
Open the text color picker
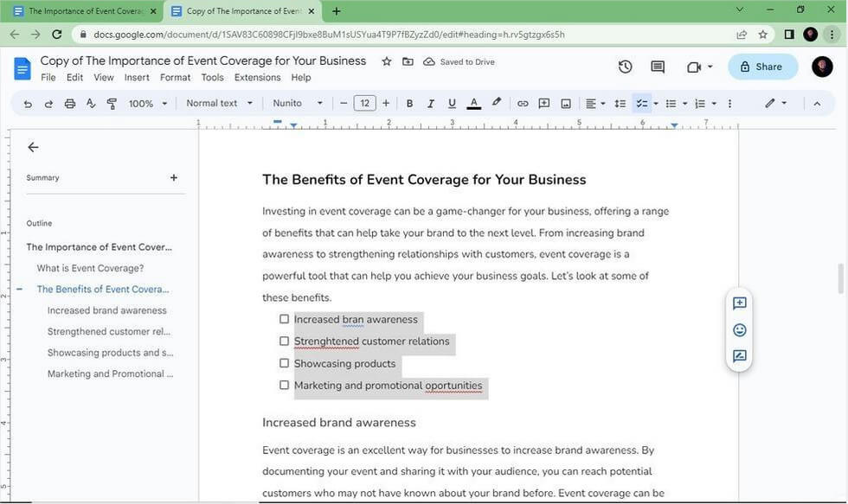(474, 103)
